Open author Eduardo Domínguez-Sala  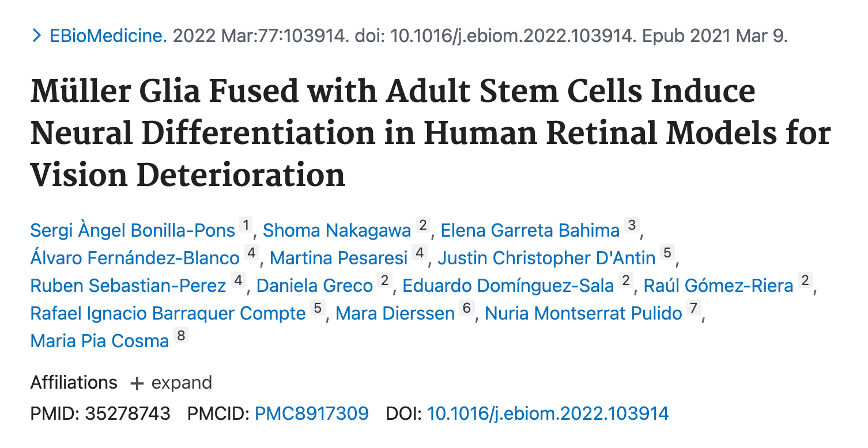tap(508, 286)
